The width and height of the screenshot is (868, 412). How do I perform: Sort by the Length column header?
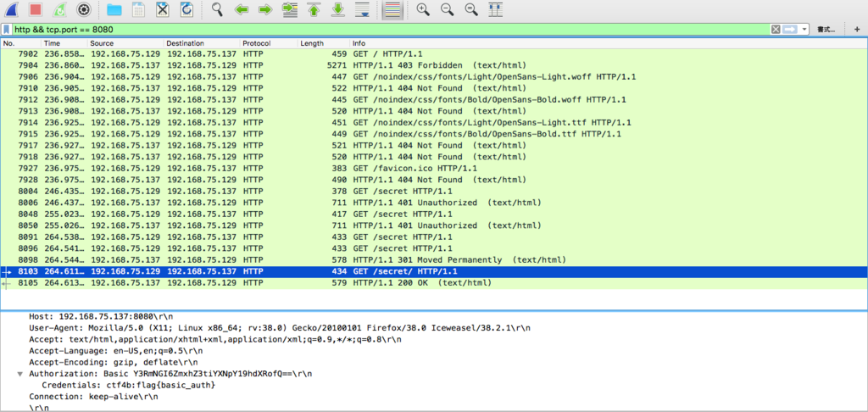[x=323, y=43]
